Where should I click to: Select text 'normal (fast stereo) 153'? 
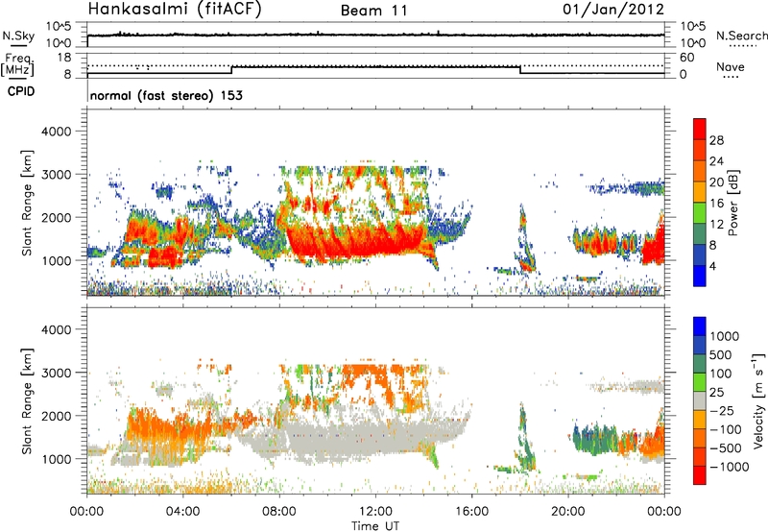pos(166,95)
